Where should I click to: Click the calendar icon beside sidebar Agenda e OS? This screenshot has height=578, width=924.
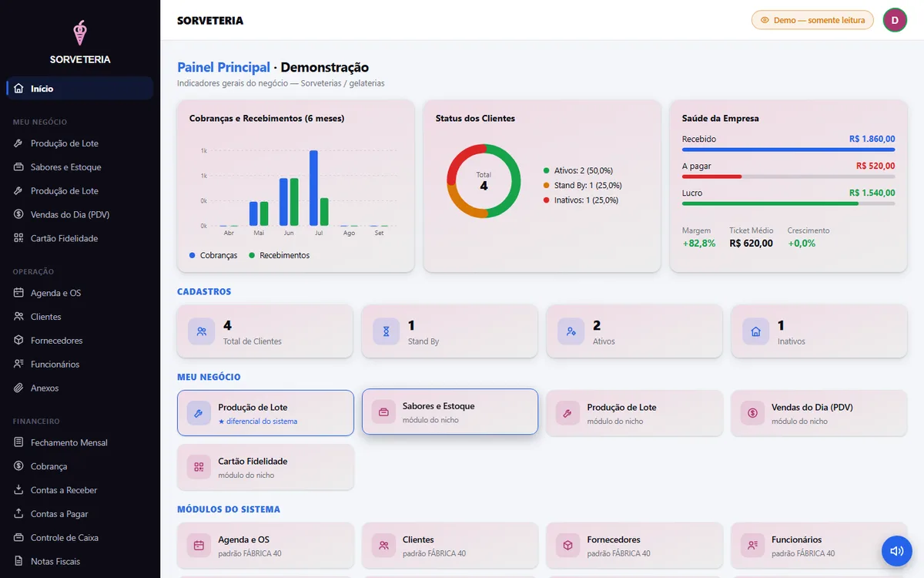pos(18,293)
